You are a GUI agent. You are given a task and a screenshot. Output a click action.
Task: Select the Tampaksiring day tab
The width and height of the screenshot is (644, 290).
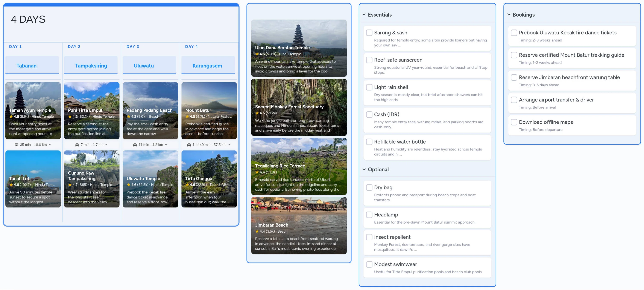coord(91,65)
